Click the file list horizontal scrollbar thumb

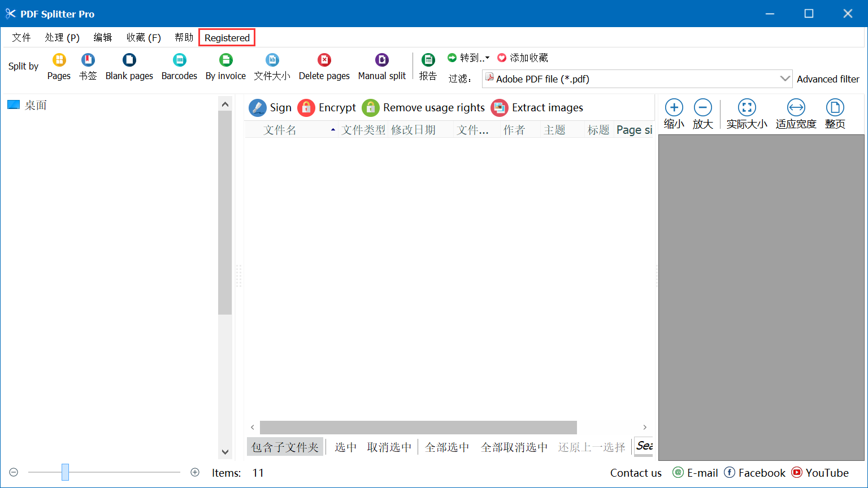418,427
